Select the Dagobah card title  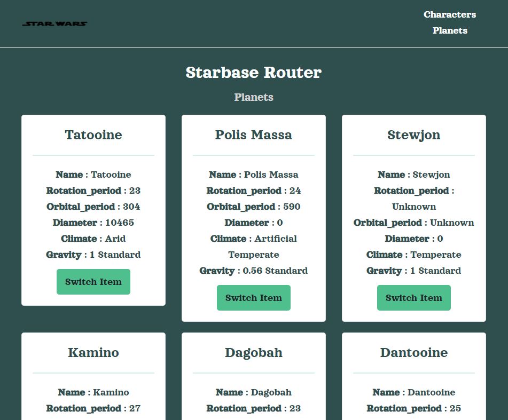pyautogui.click(x=253, y=353)
